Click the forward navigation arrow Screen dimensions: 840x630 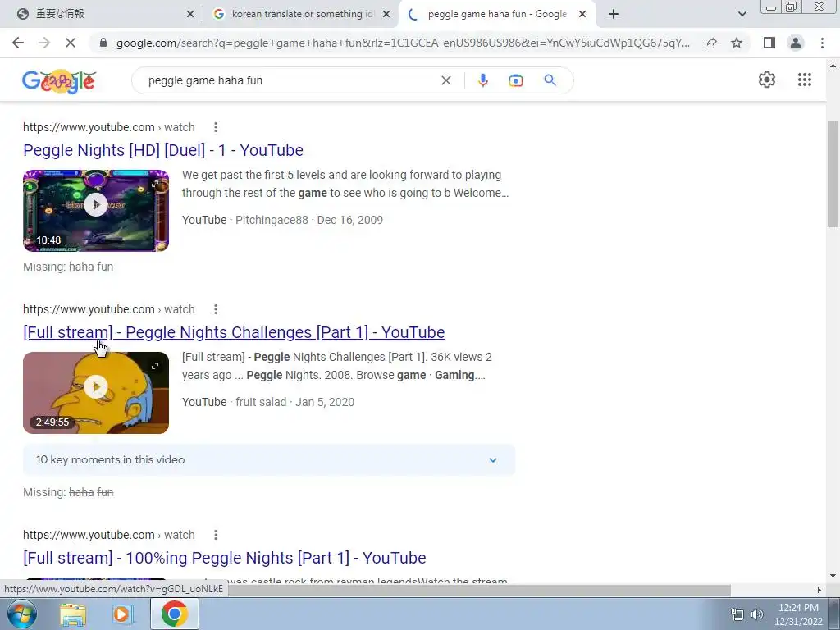pos(44,43)
